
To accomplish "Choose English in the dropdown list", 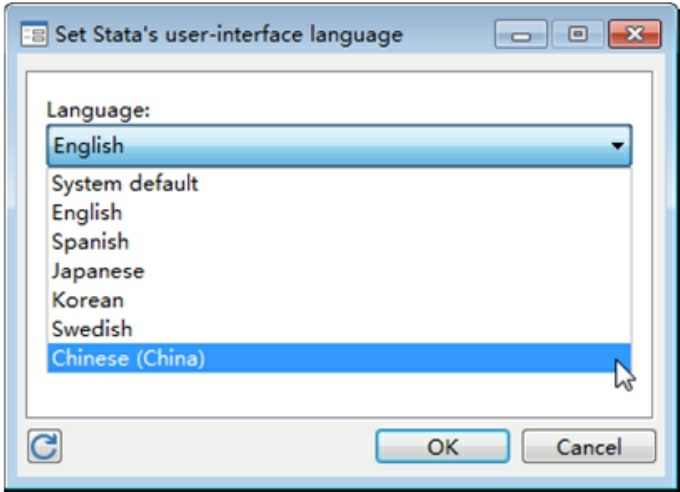I will click(x=339, y=213).
